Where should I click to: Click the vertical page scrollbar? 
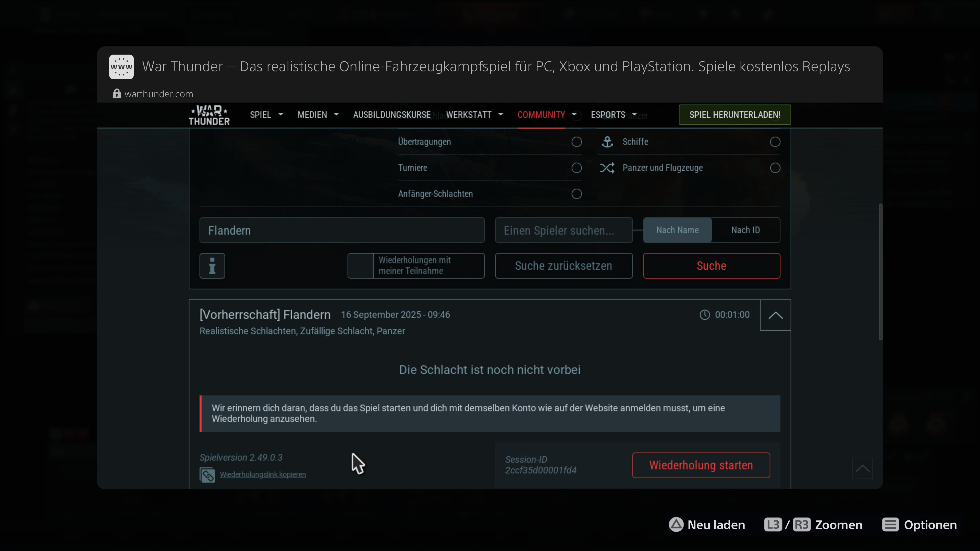click(x=880, y=272)
